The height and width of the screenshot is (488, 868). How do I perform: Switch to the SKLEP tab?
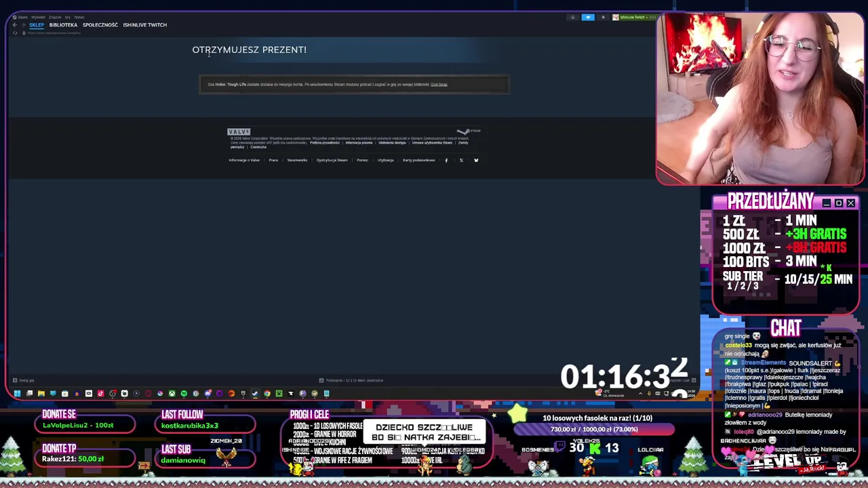point(37,25)
